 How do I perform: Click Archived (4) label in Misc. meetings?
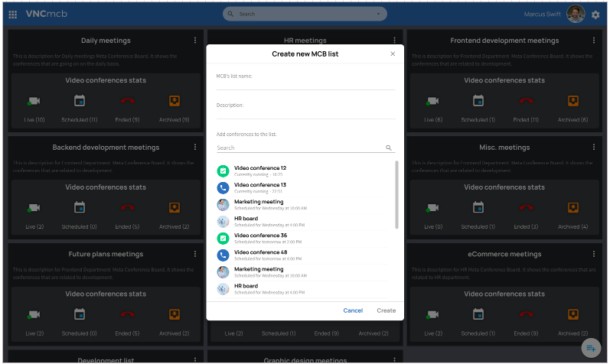(573, 226)
